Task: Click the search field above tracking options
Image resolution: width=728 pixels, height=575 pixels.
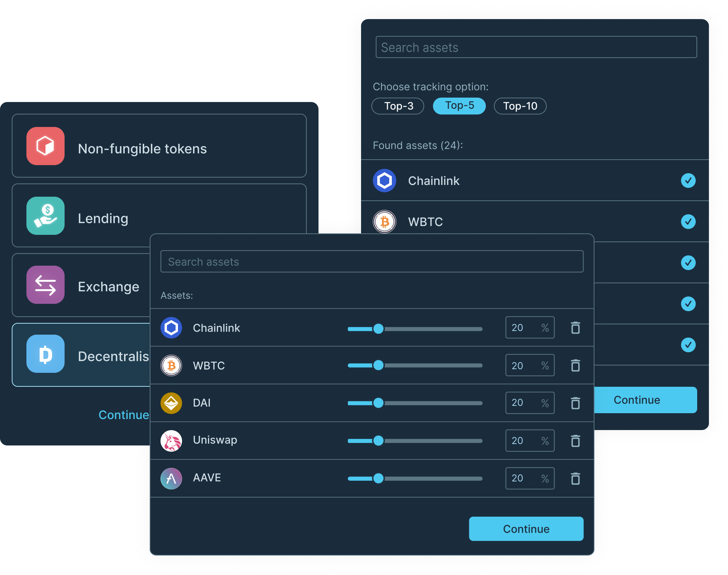Action: tap(536, 47)
